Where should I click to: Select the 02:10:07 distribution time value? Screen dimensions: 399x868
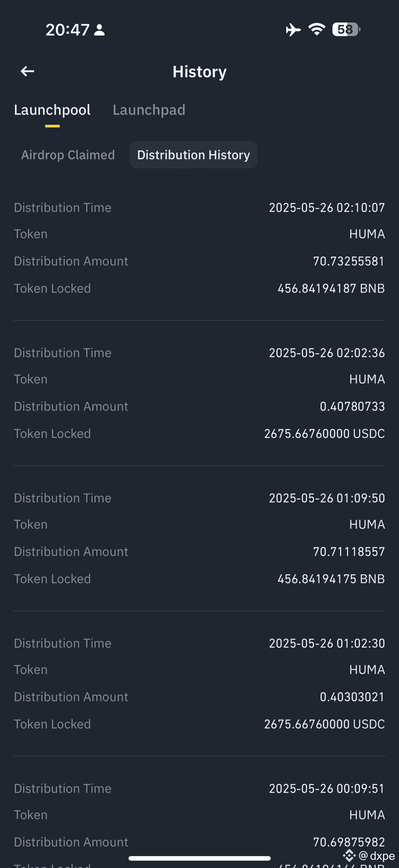[327, 208]
